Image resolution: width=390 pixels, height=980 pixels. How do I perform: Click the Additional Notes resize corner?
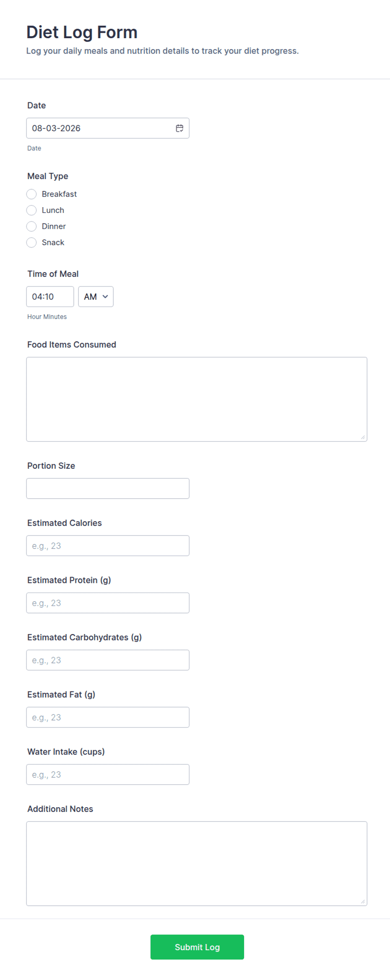coord(363,902)
